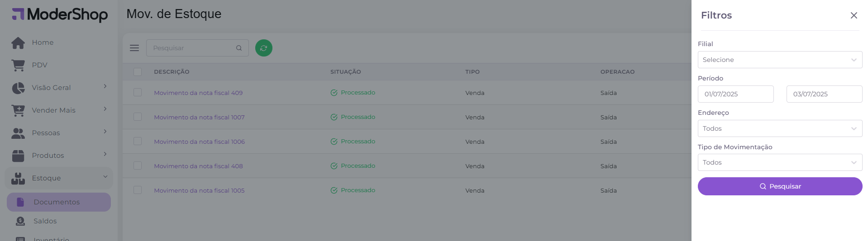Click the Visão Geral pie chart icon

18,88
